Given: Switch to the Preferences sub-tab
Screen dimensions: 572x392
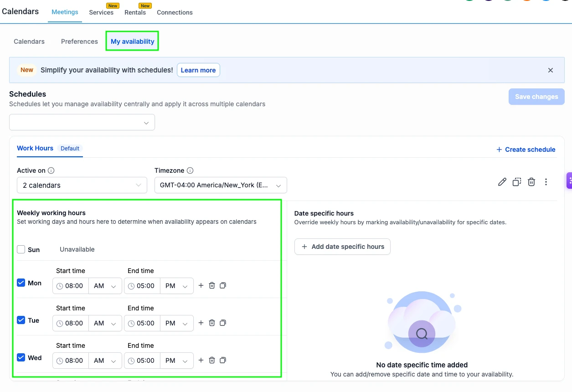Looking at the screenshot, I should 79,41.
